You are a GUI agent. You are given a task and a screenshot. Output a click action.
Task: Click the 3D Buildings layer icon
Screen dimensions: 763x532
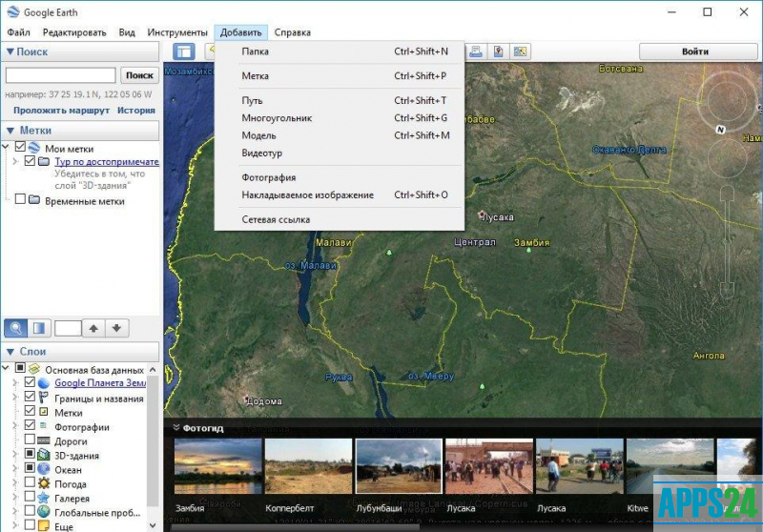point(44,455)
